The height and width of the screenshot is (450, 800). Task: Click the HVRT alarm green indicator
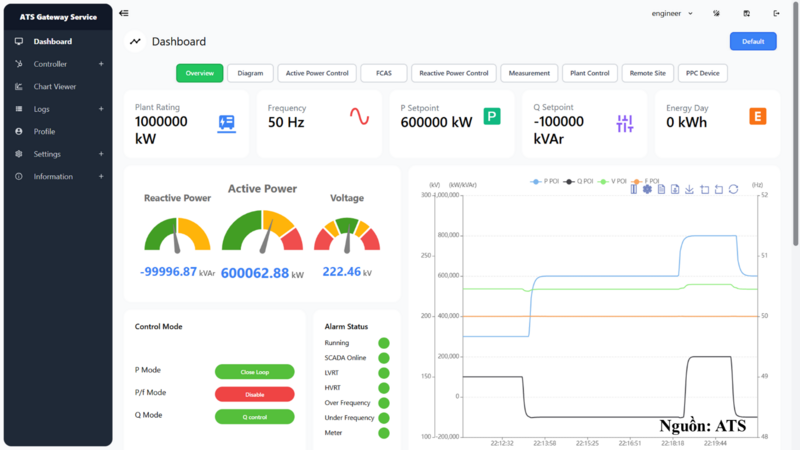pos(384,388)
